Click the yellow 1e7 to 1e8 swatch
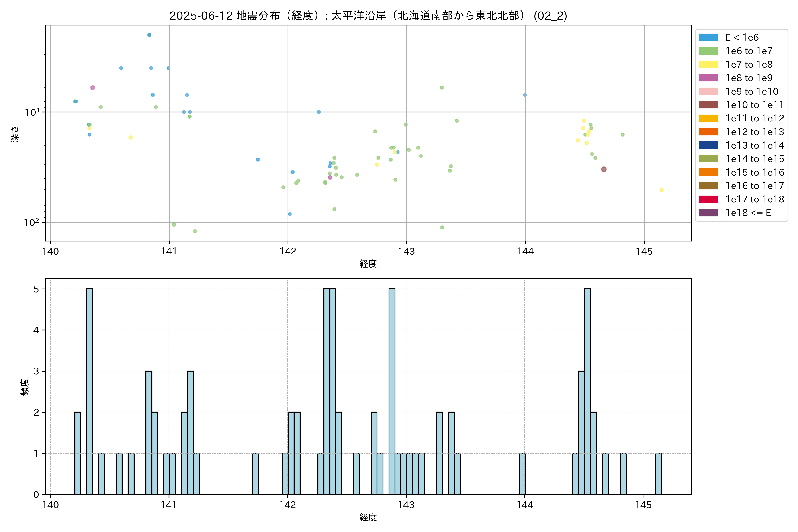The image size is (798, 532). [x=708, y=65]
